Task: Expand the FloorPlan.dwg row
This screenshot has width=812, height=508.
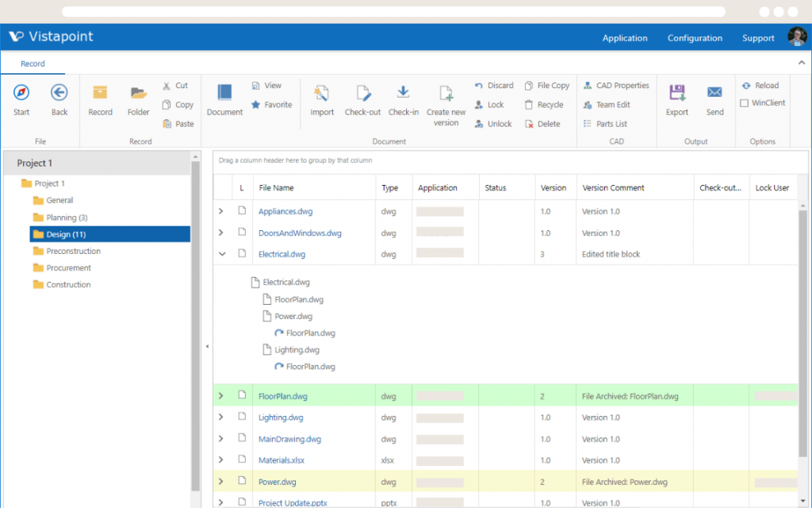Action: tap(222, 395)
